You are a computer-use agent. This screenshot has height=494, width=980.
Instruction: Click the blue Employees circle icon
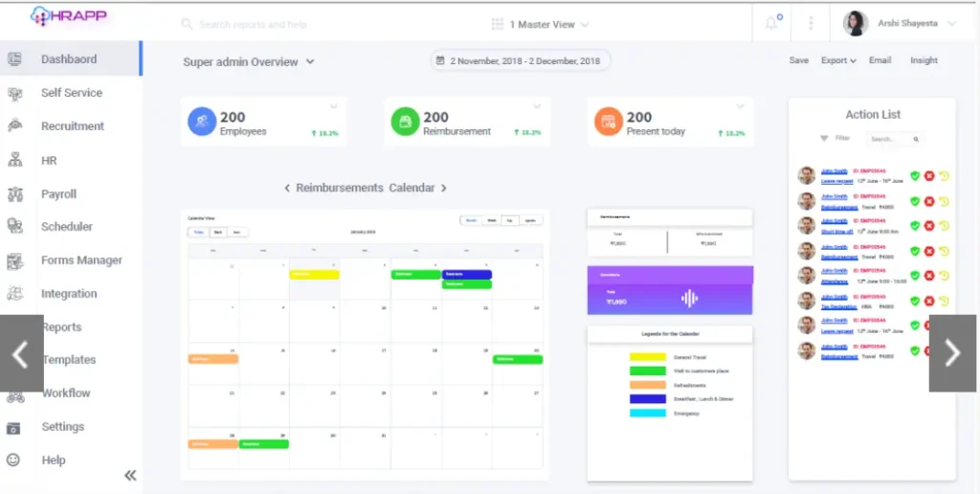pos(202,122)
